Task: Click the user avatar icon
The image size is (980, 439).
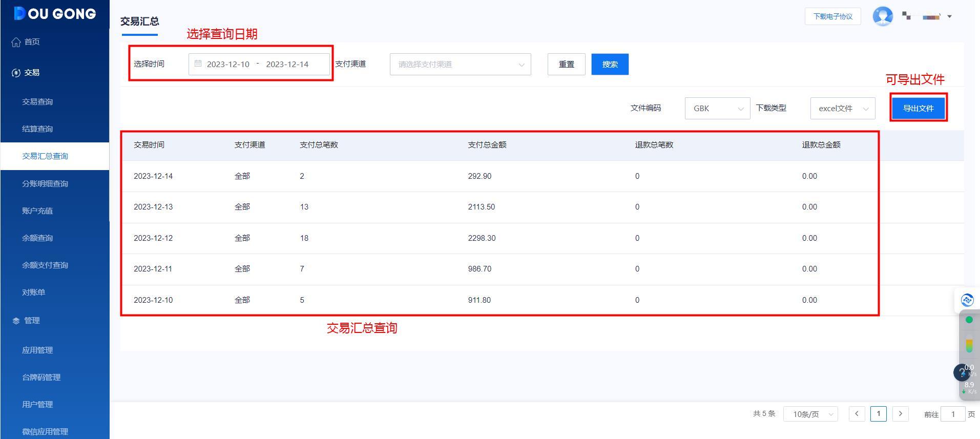Action: click(x=883, y=16)
